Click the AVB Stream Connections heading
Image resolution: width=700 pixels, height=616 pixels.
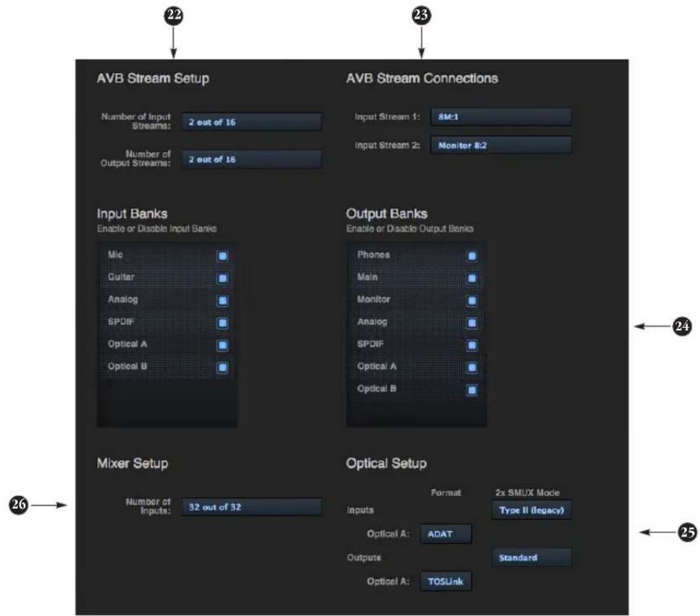[x=422, y=78]
